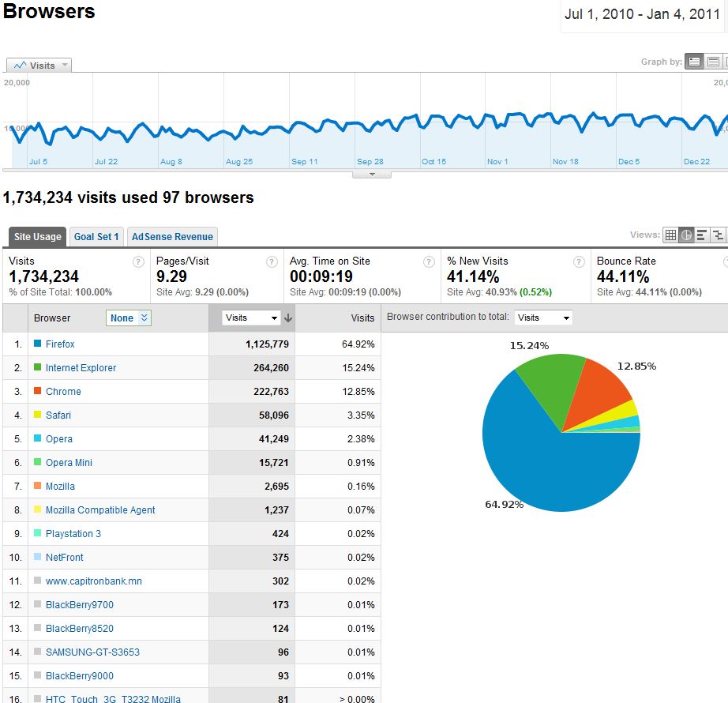The height and width of the screenshot is (703, 728).
Task: Graph by week icon
Action: [x=713, y=62]
